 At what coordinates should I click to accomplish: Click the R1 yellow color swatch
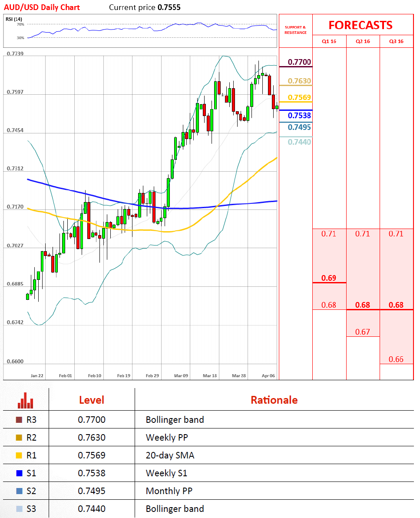(x=19, y=455)
